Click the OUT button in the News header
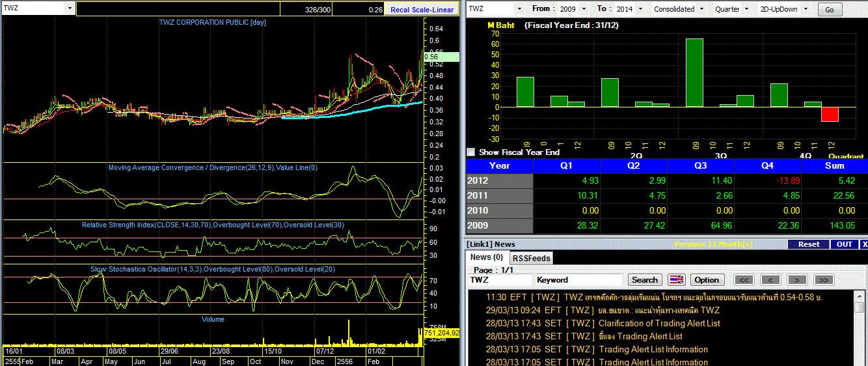The image size is (868, 366). (845, 244)
